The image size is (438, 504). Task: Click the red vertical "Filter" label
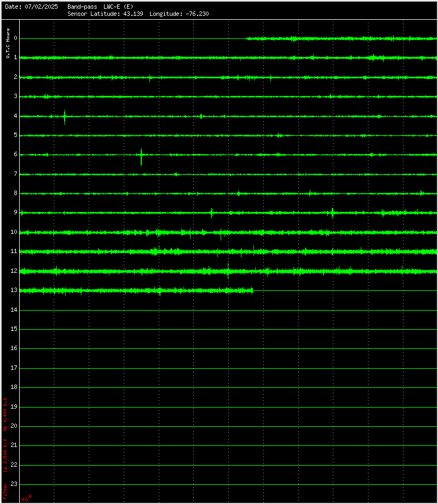(5, 491)
